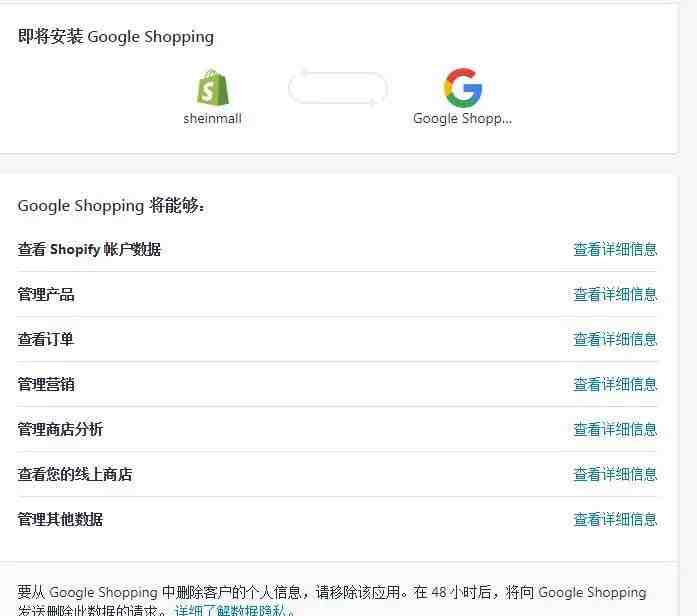
Task: Select the 管理其他数据 permission text
Action: [x=60, y=520]
